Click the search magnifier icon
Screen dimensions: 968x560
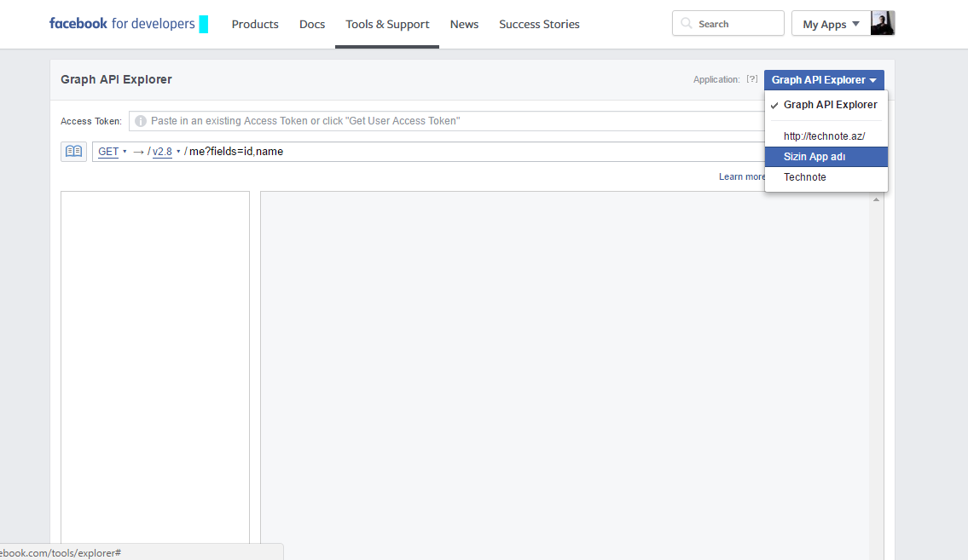(687, 24)
